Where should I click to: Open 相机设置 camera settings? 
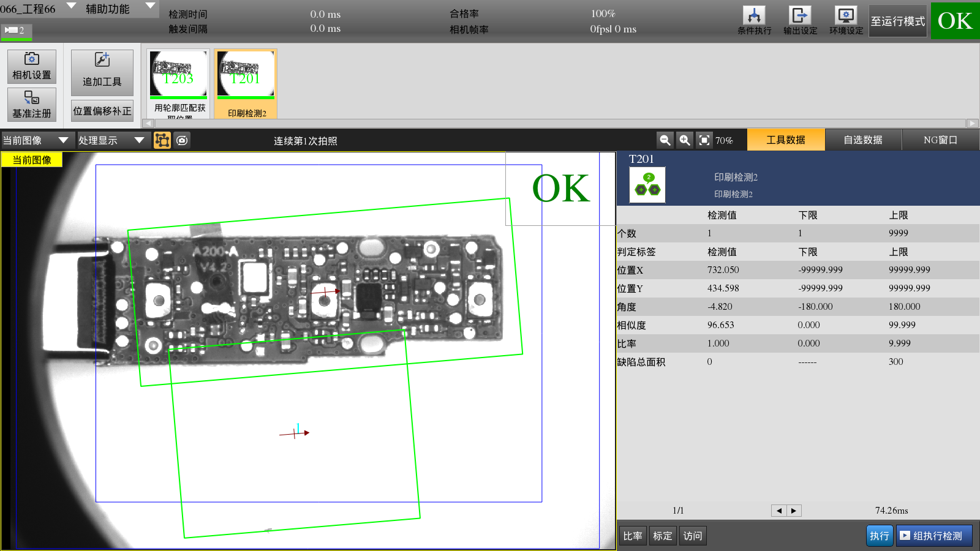click(x=32, y=66)
